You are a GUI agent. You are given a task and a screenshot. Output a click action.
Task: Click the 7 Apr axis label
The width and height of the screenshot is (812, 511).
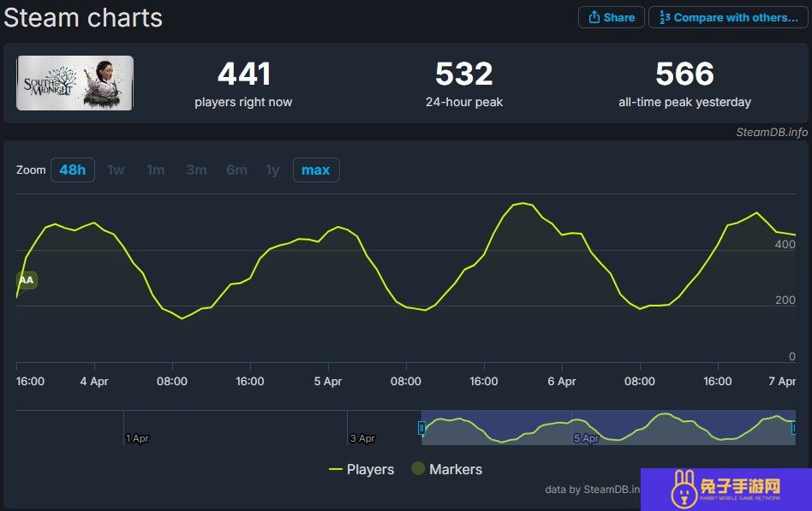(782, 382)
